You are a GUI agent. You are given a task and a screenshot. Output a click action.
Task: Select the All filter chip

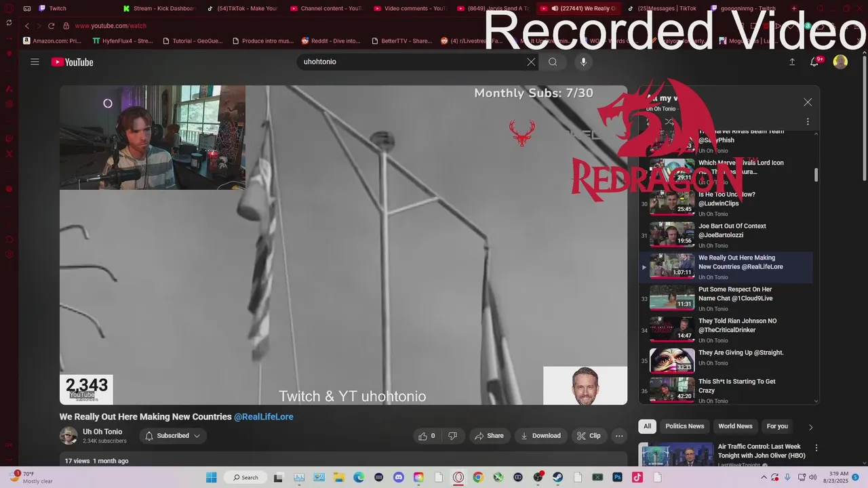point(648,426)
